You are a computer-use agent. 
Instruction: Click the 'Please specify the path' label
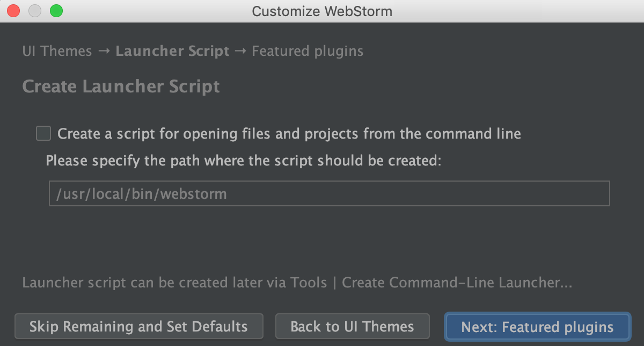(244, 161)
